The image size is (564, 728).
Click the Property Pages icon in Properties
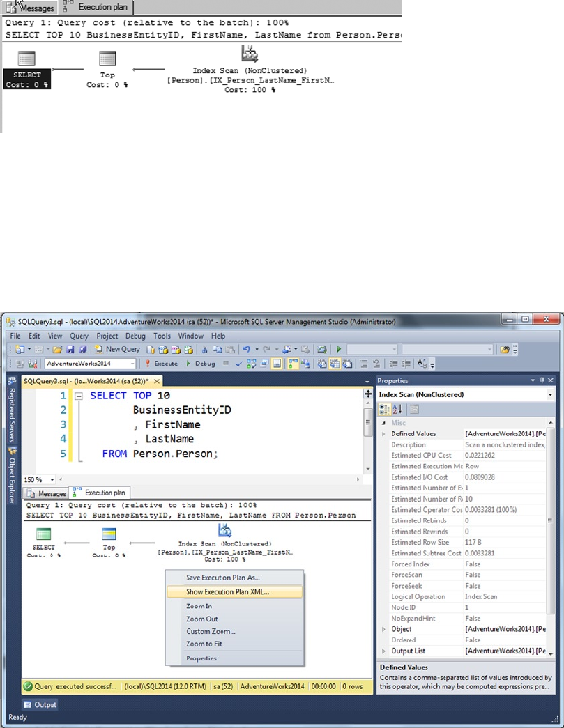[x=414, y=410]
